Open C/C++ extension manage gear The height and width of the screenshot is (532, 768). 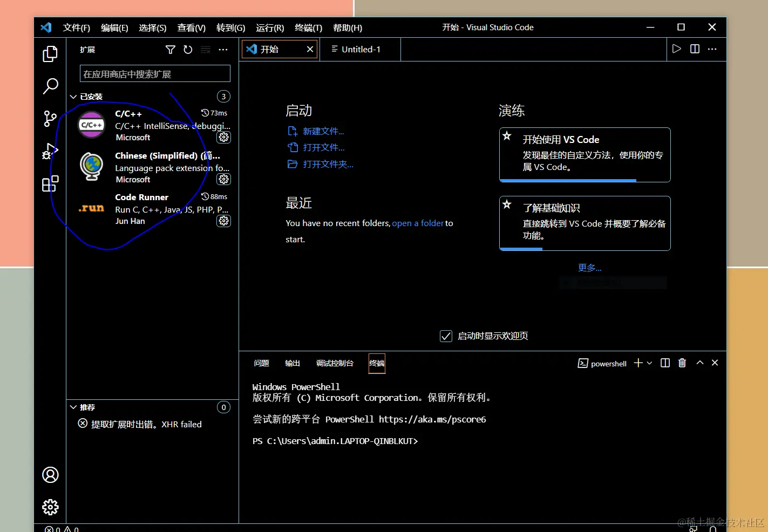(x=223, y=137)
